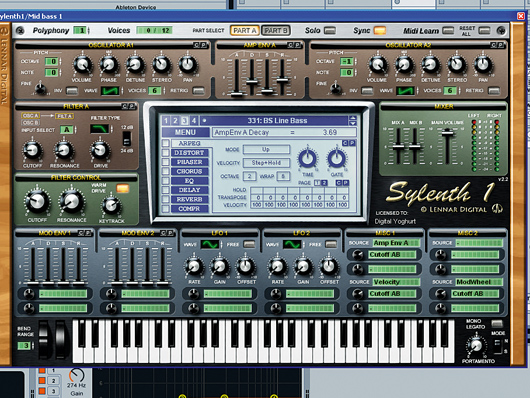
Task: Click Oscillator A1 waveform selector icon
Action: 110,91
